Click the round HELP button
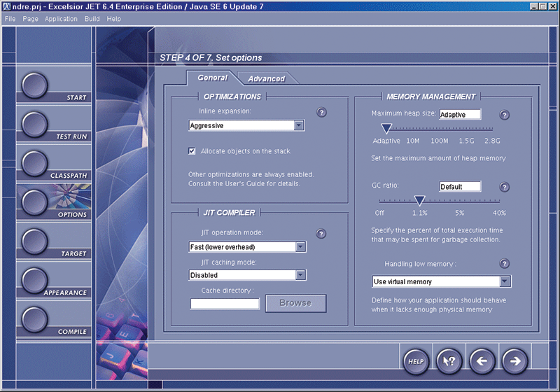560x392 pixels. (416, 361)
